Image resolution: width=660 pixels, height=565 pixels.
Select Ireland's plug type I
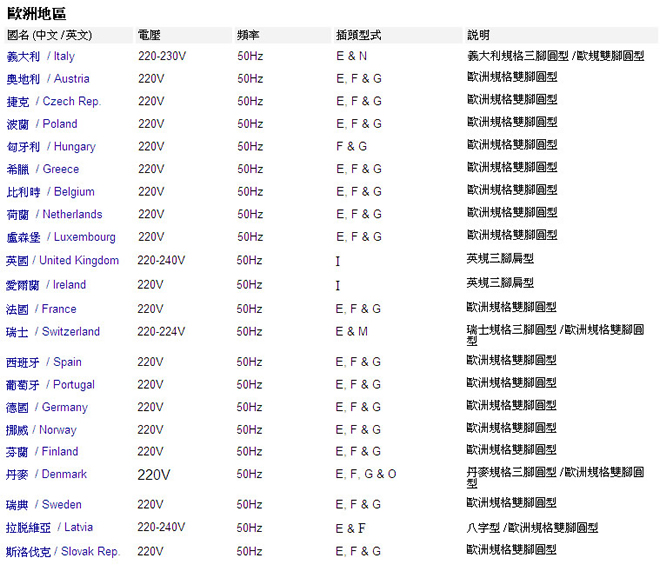(x=338, y=286)
